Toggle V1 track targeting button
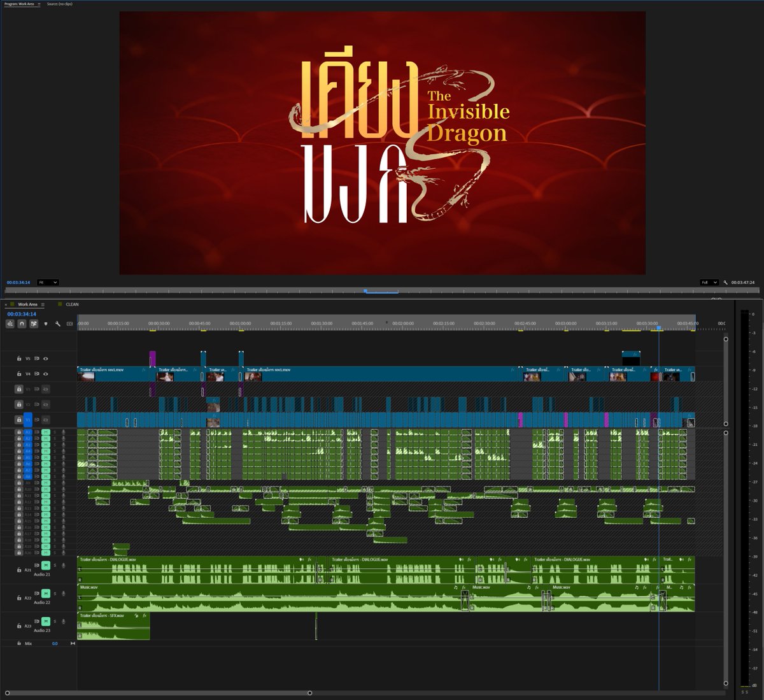 click(28, 420)
